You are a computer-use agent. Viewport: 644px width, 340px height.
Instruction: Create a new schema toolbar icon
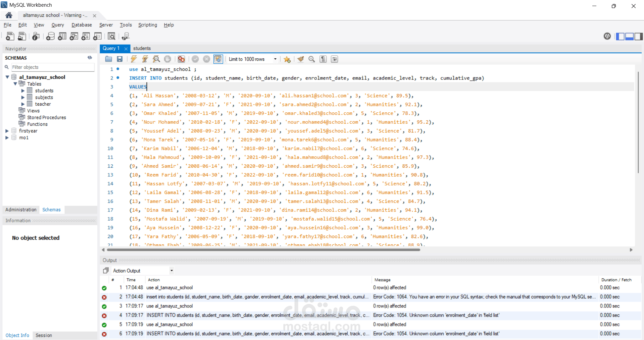[x=50, y=36]
